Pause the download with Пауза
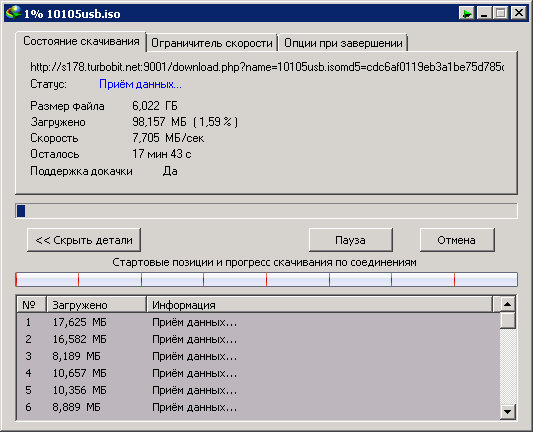533x432 pixels. (x=350, y=240)
